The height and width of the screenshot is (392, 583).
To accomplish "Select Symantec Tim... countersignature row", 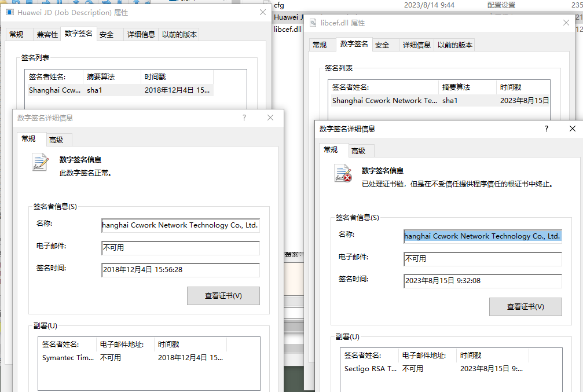I will click(134, 358).
